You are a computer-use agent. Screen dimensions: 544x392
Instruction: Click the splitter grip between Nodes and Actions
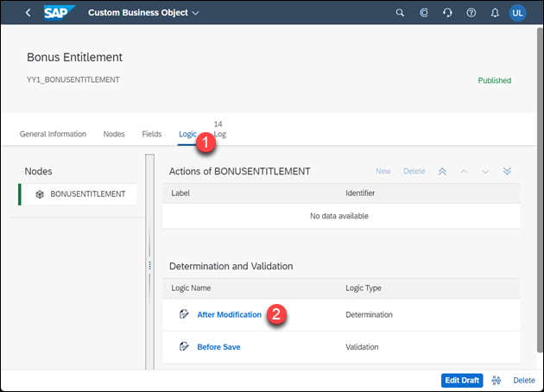point(149,265)
